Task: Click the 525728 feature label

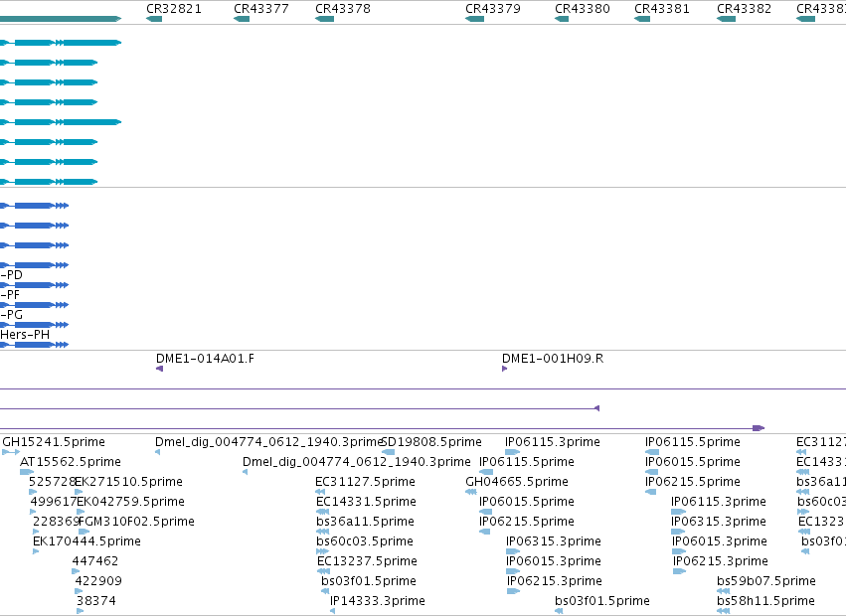Action: [x=53, y=482]
